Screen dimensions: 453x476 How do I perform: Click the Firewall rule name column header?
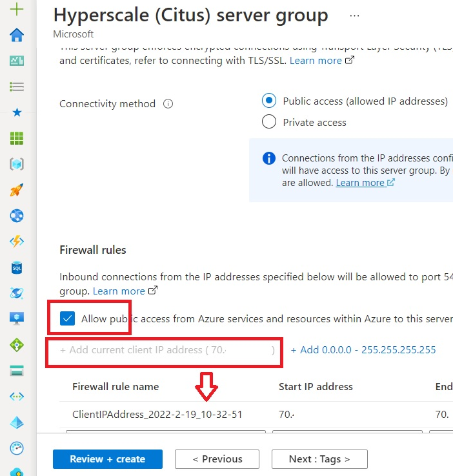point(116,386)
